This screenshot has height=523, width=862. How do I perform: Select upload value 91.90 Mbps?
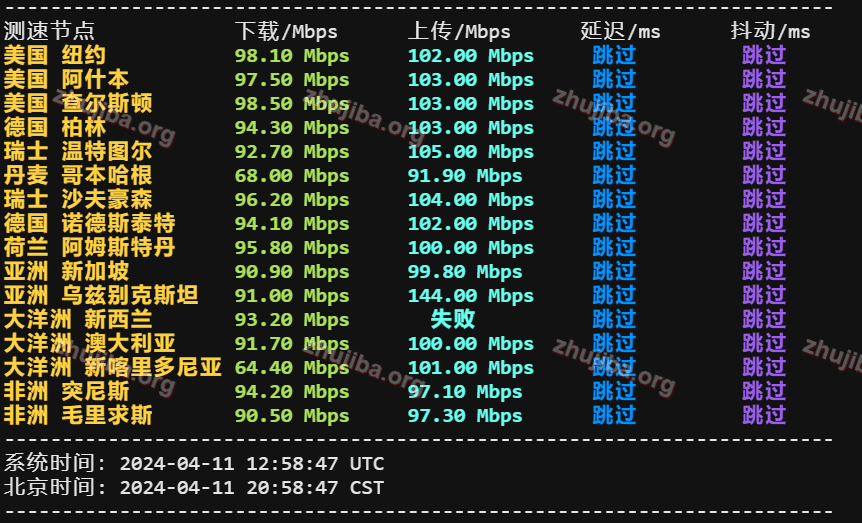coord(465,175)
